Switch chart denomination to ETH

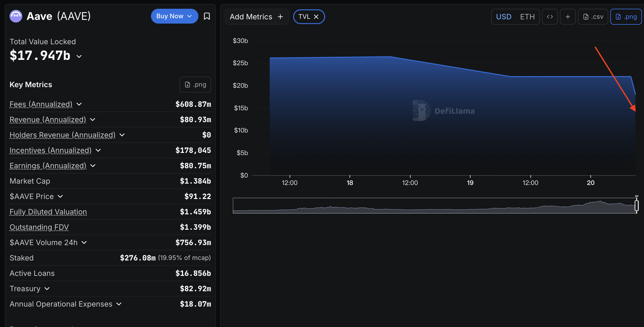527,17
